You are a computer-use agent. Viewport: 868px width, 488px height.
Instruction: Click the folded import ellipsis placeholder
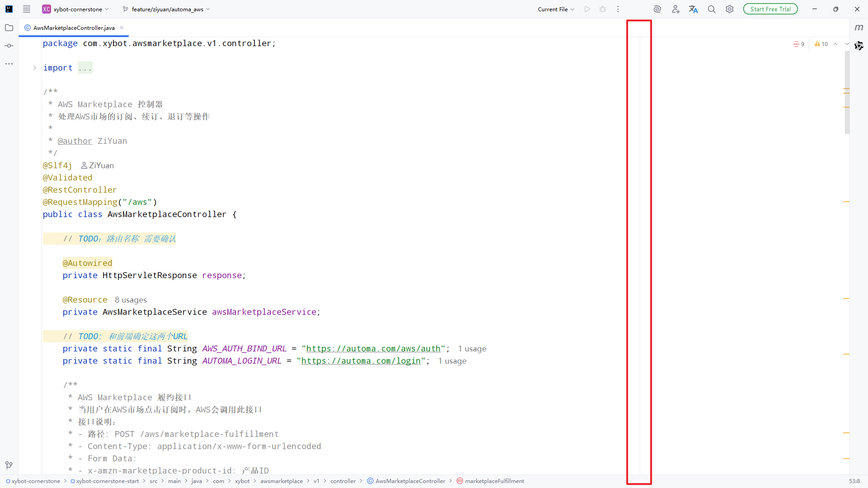tap(85, 68)
